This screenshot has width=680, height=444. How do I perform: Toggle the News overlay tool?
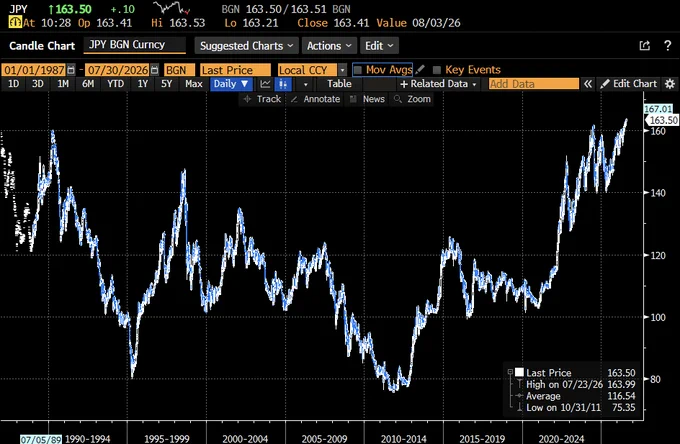pyautogui.click(x=367, y=99)
